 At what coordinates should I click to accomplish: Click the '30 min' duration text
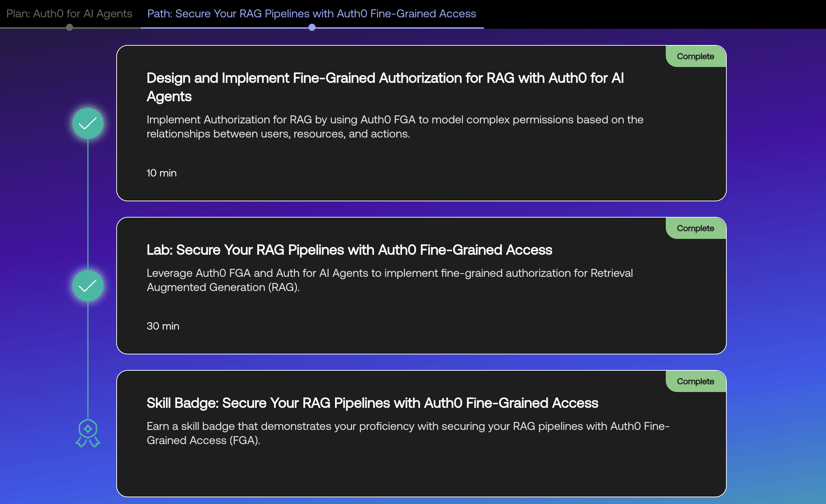[x=163, y=326]
